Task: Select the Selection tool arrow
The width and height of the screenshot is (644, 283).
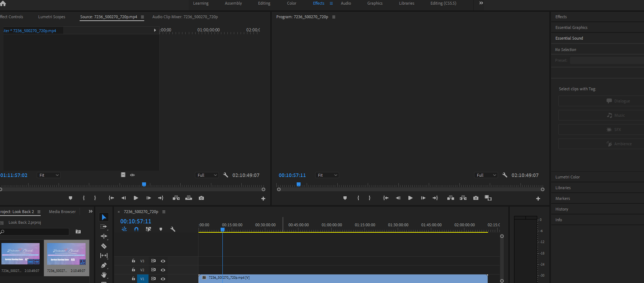Action: [104, 217]
